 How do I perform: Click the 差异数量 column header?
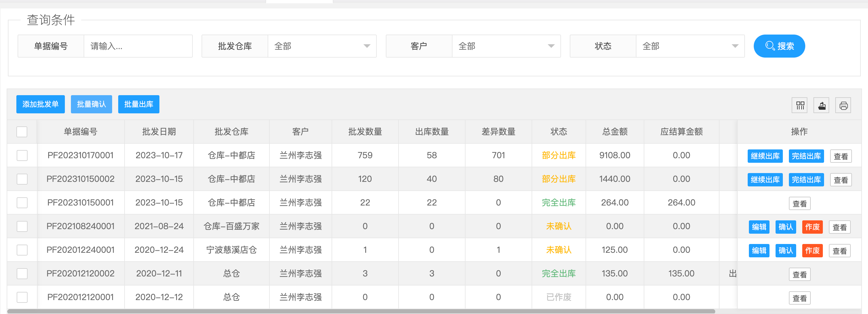pos(498,132)
